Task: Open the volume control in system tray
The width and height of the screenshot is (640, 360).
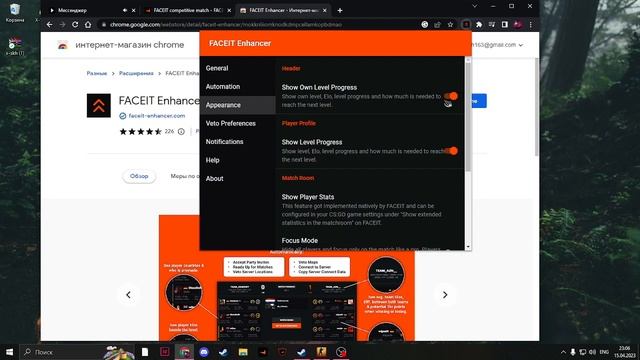Action: tap(592, 352)
